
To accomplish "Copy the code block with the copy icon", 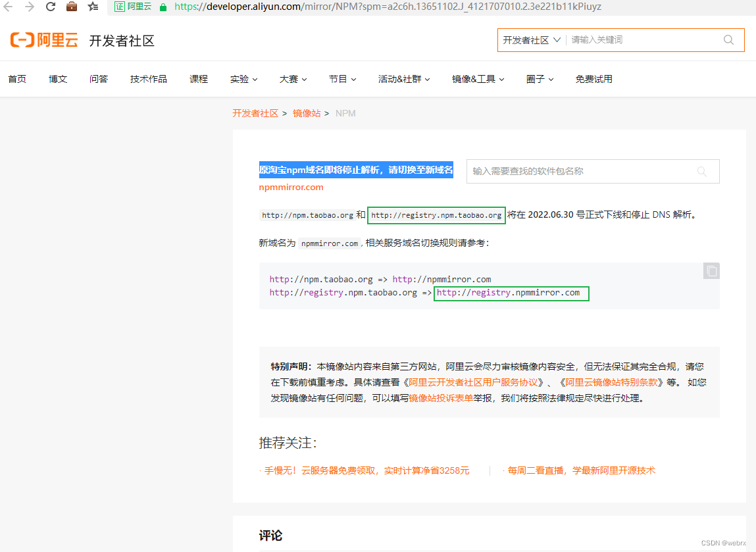I will 711,271.
